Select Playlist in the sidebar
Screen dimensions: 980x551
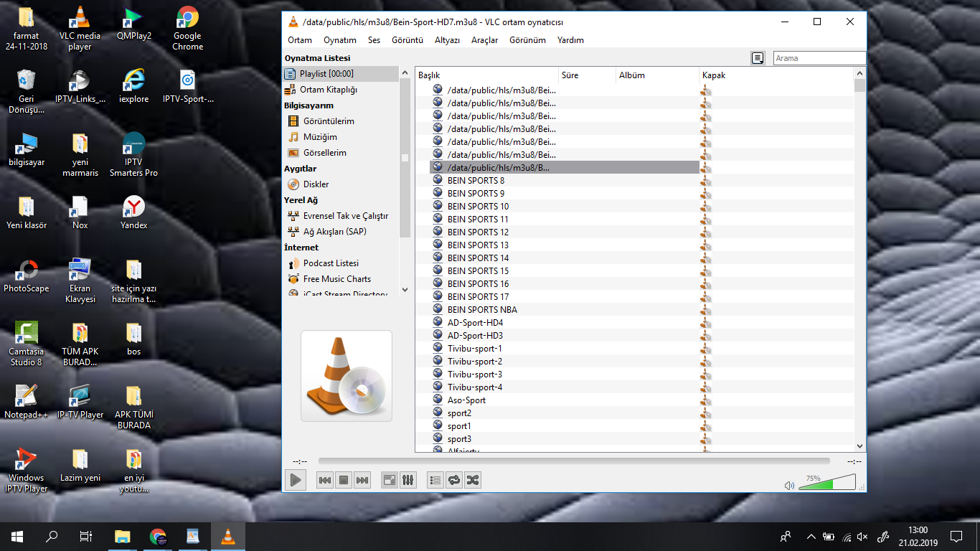tap(341, 74)
